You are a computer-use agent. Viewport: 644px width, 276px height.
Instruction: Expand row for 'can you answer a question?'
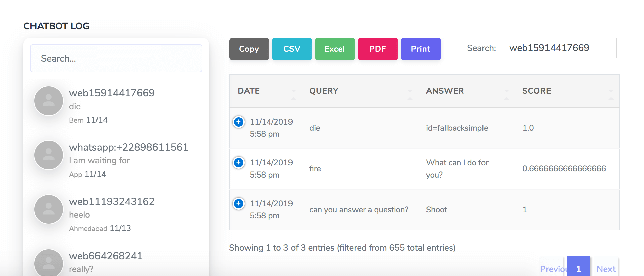(x=239, y=203)
